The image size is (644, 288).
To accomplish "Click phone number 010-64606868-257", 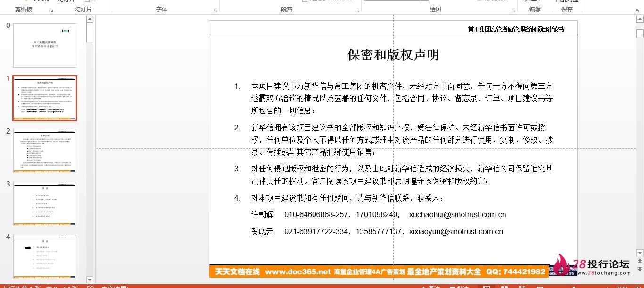I will coord(316,215).
